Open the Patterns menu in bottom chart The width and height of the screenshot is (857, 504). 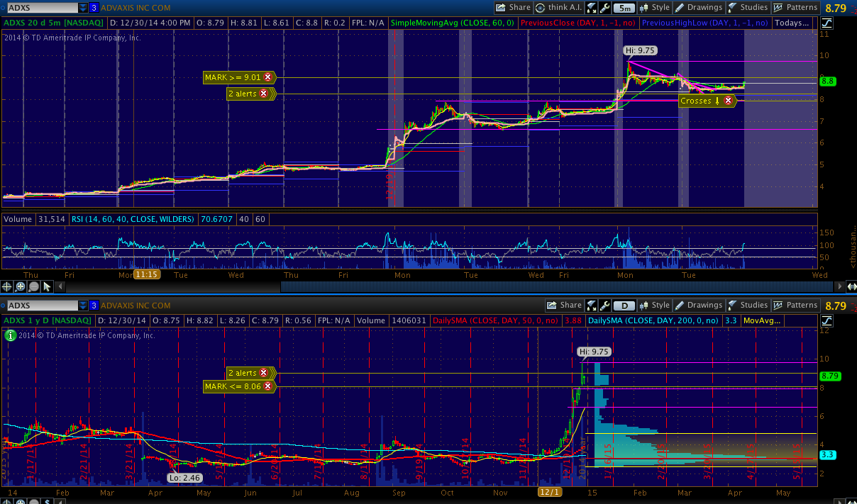[795, 306]
